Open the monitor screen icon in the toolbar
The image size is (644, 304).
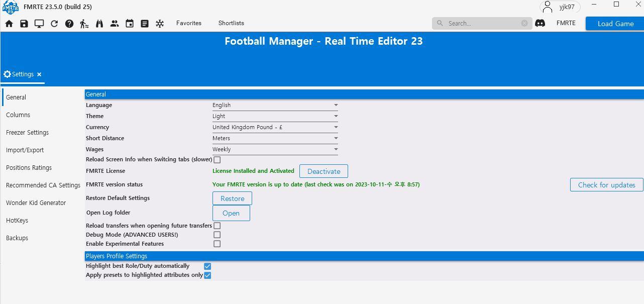(39, 24)
